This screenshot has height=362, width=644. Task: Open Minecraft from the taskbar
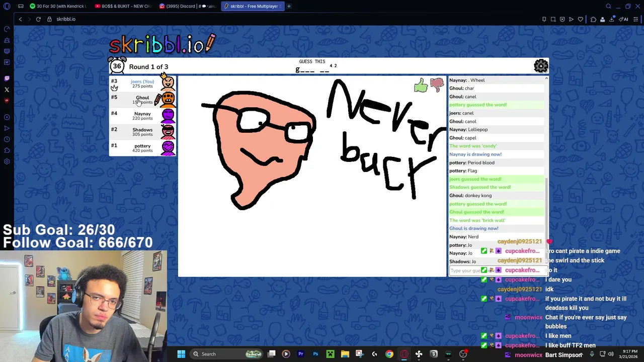click(330, 354)
